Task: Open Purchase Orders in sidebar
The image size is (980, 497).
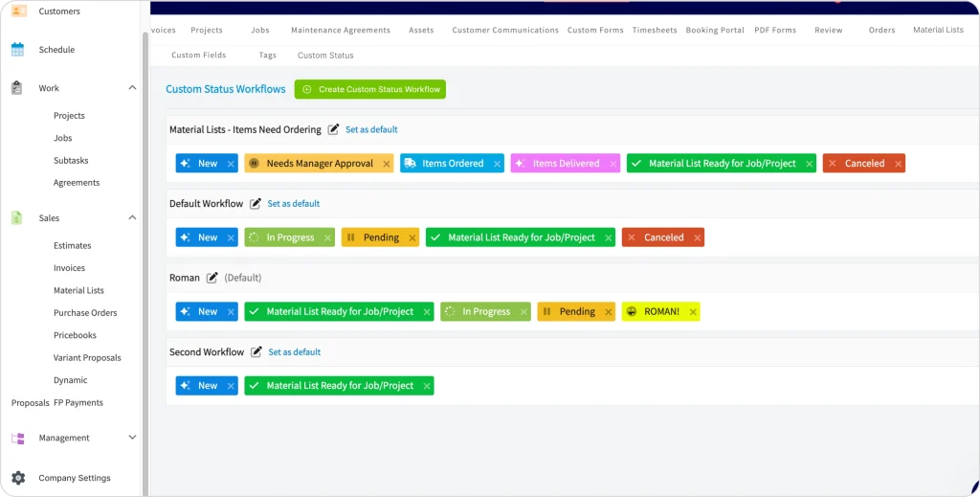Action: point(85,313)
